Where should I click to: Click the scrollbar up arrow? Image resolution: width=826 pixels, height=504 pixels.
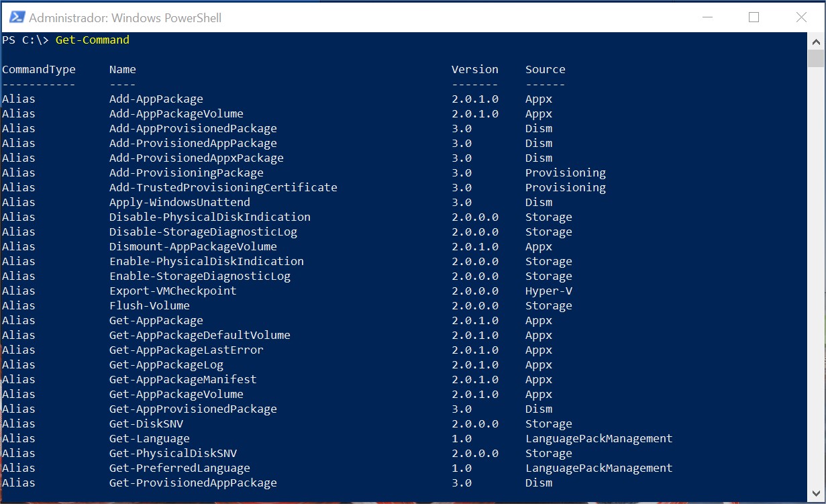tap(815, 41)
